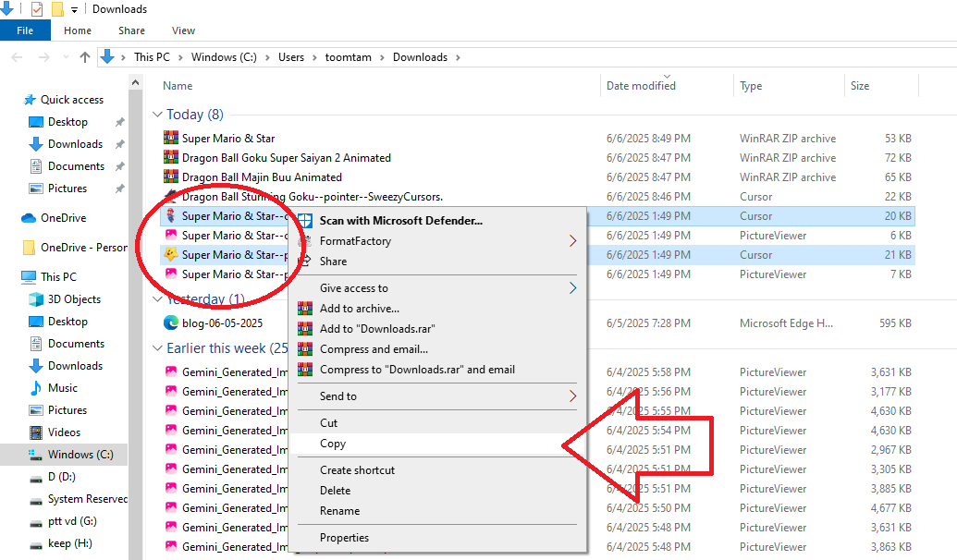Image resolution: width=957 pixels, height=560 pixels.
Task: Click the New folder icon in title bar
Action: click(58, 9)
